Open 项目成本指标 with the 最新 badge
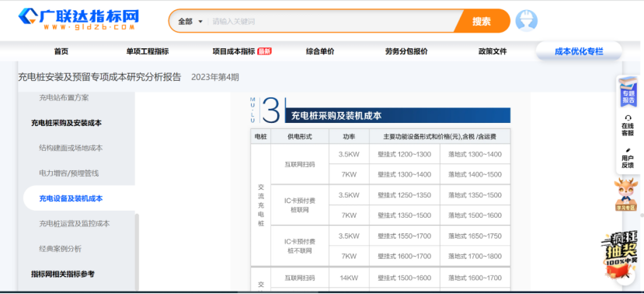This screenshot has width=644, height=294. [242, 51]
